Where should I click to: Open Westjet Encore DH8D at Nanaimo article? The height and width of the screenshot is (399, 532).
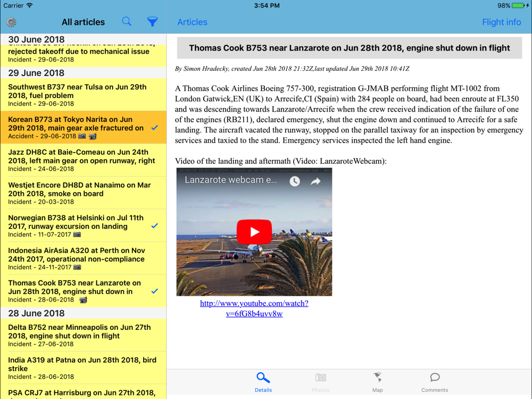click(x=83, y=193)
